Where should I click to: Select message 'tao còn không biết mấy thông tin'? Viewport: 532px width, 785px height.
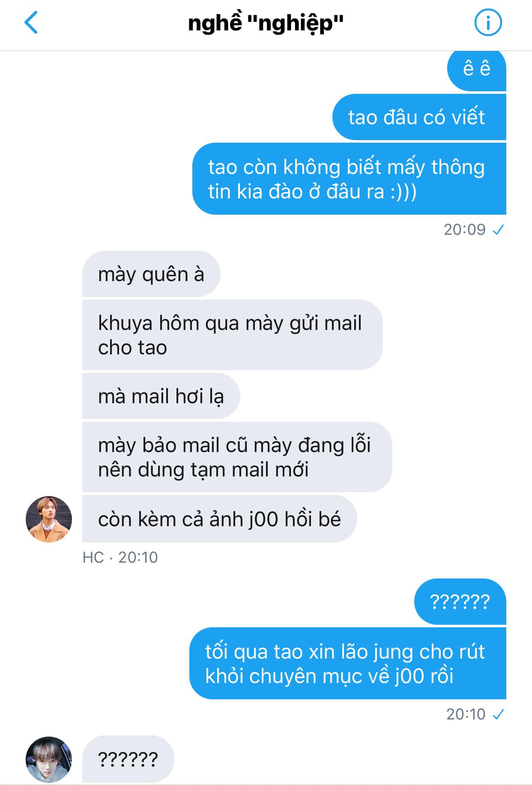tap(349, 179)
